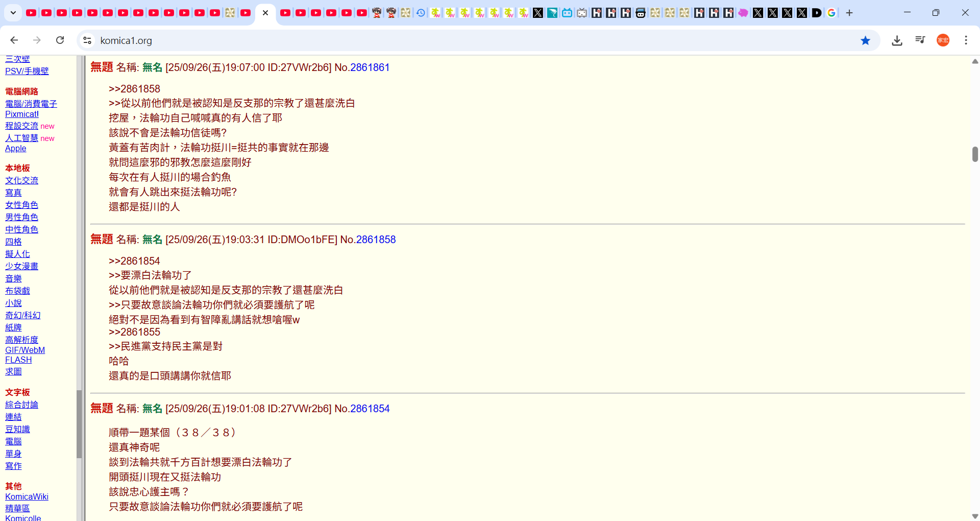The width and height of the screenshot is (980, 521).
Task: Expand the tab search dropdown
Action: tap(13, 13)
